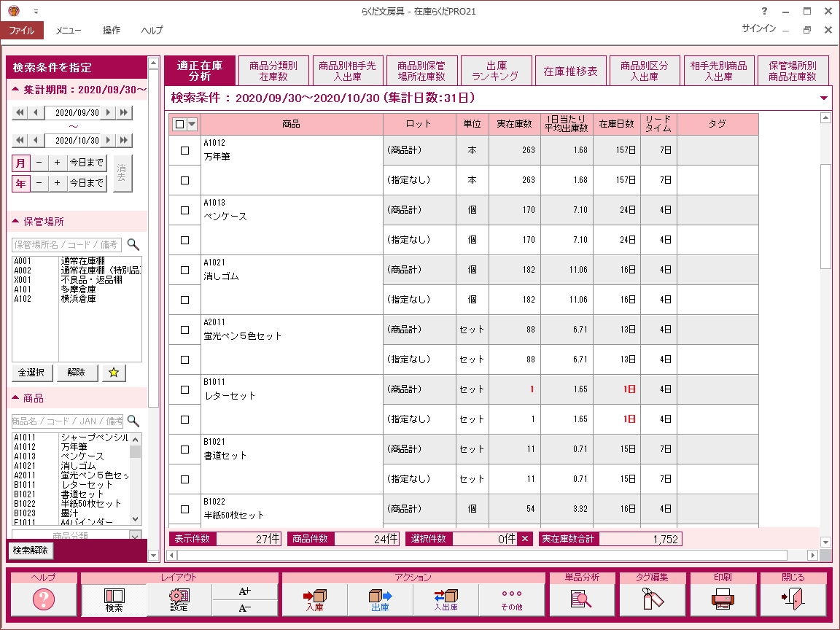Image resolution: width=840 pixels, height=630 pixels.
Task: Open the 商品分類 combo box dropdown
Action: [x=134, y=536]
